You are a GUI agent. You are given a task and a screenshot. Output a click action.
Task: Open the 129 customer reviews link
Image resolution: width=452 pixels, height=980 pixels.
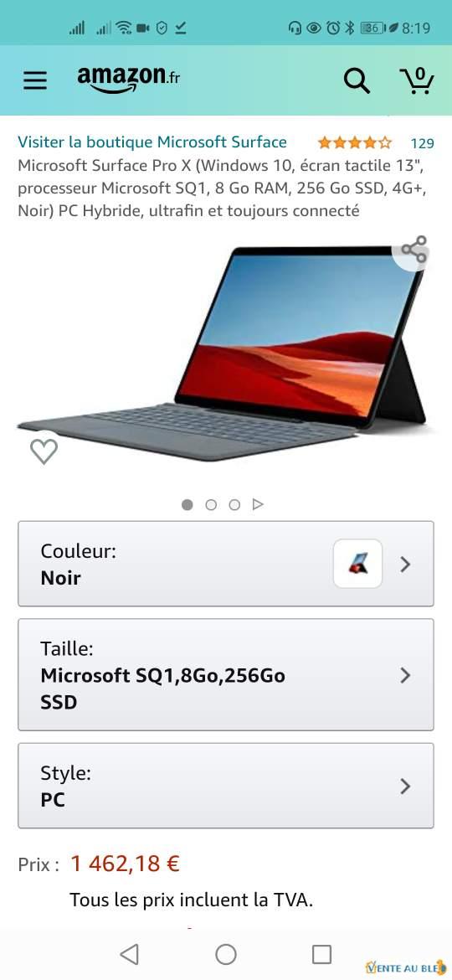[x=422, y=143]
